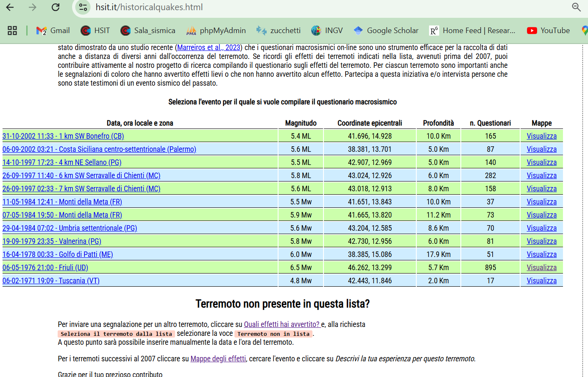
Task: Open the 06-05-1976 Friuli (UD) event
Action: (x=45, y=268)
